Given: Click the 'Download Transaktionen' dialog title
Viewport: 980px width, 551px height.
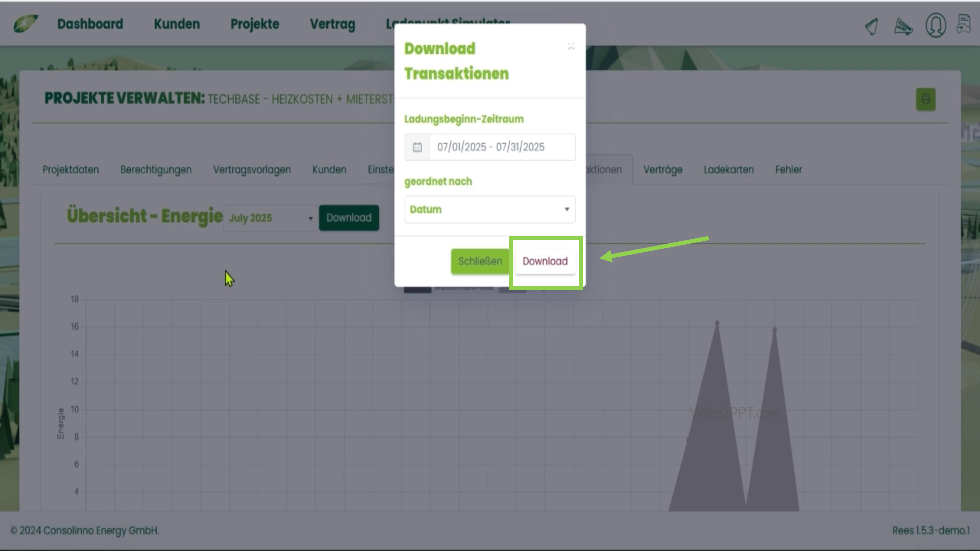Looking at the screenshot, I should pyautogui.click(x=456, y=61).
